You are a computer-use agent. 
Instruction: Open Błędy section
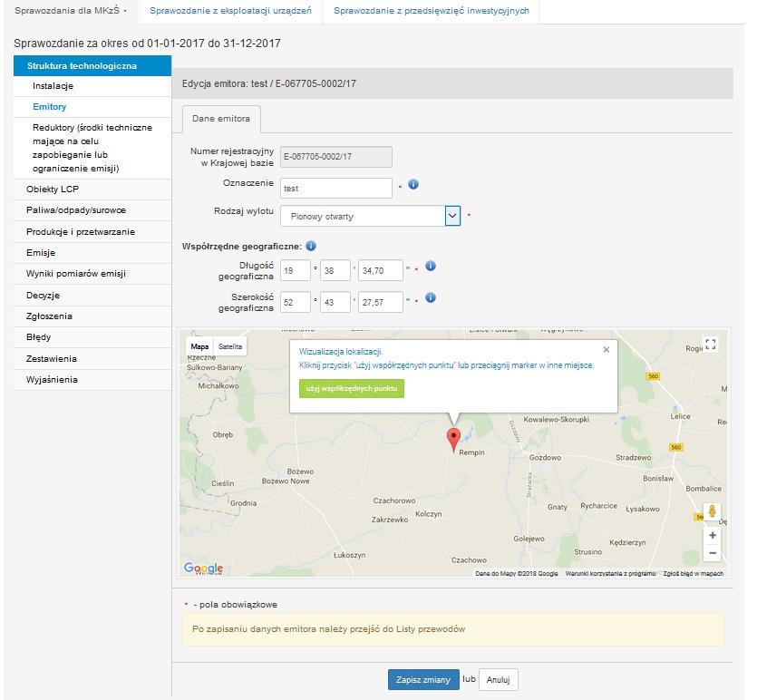pyautogui.click(x=92, y=337)
